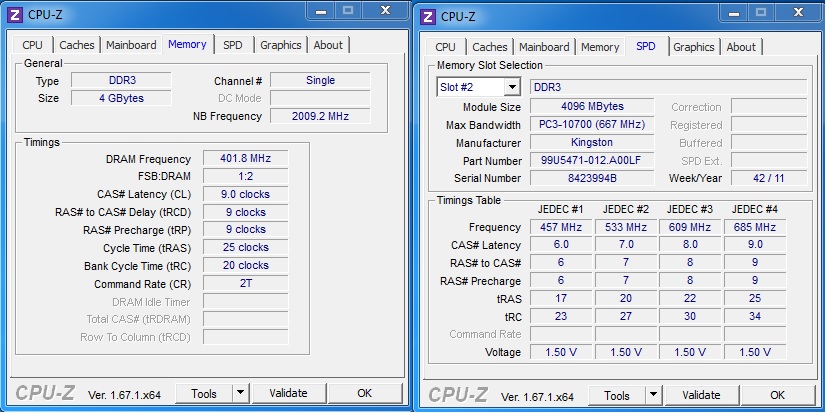Screen dimensions: 828x413
Task: Click the Serial Number value 8423994B
Action: coord(592,179)
